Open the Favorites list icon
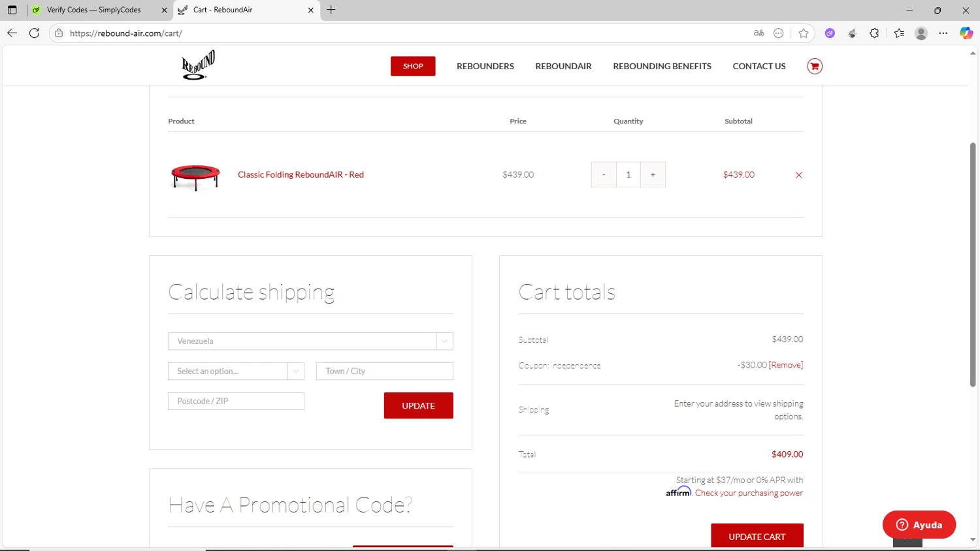The height and width of the screenshot is (551, 980). (899, 33)
